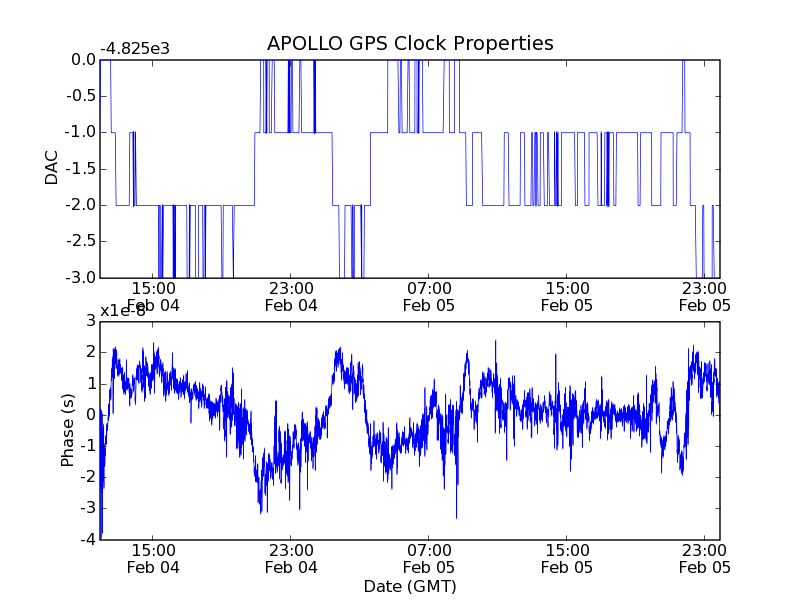The image size is (800, 600).
Task: Select the Phase axis tick label "-4"
Action: click(88, 540)
